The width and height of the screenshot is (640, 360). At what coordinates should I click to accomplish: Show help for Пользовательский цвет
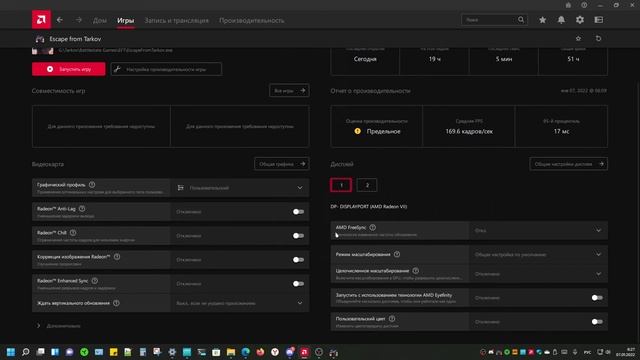pyautogui.click(x=392, y=319)
